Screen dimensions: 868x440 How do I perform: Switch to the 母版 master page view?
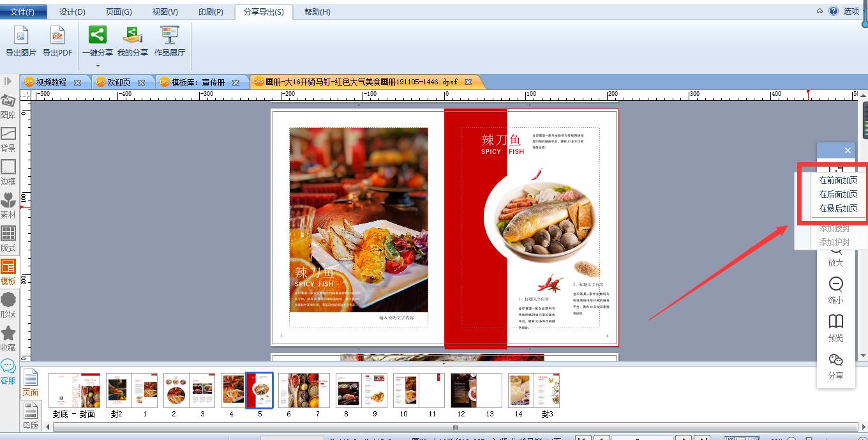click(x=31, y=416)
